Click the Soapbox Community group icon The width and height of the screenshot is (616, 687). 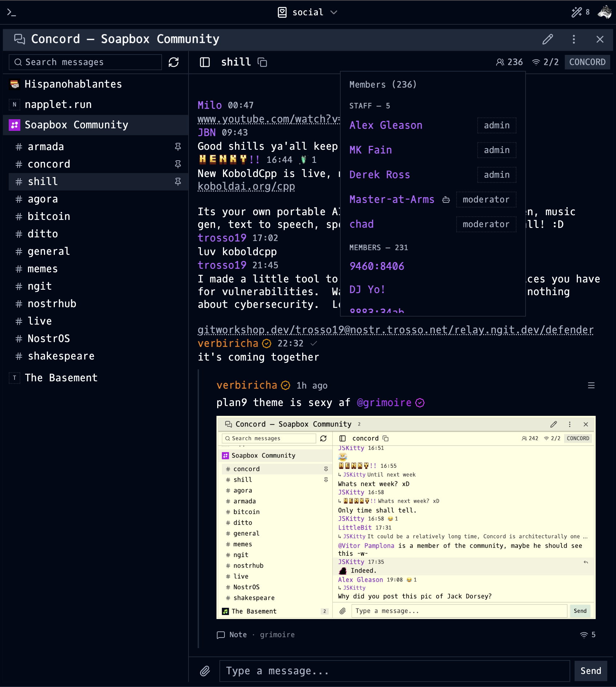tap(15, 125)
